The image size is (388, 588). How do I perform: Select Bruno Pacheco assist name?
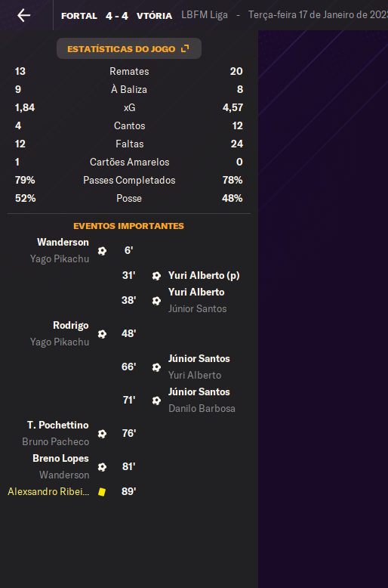tap(55, 441)
